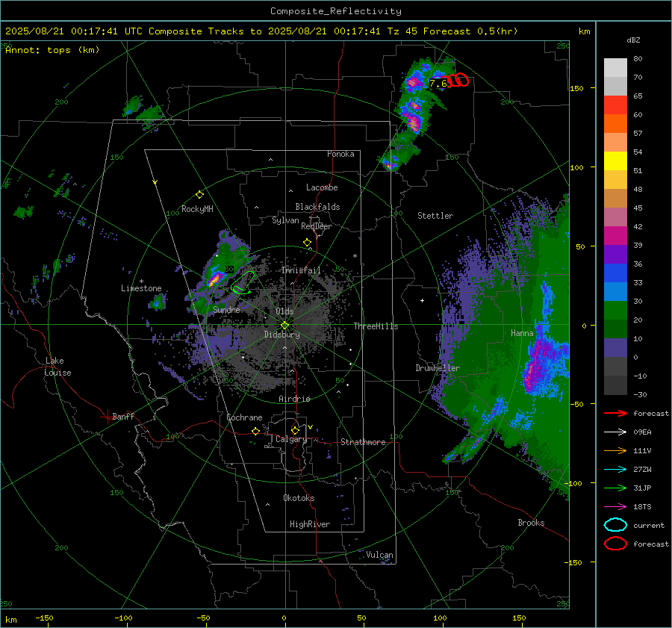Click the Lake Louise label
672x628 pixels.
pos(57,367)
